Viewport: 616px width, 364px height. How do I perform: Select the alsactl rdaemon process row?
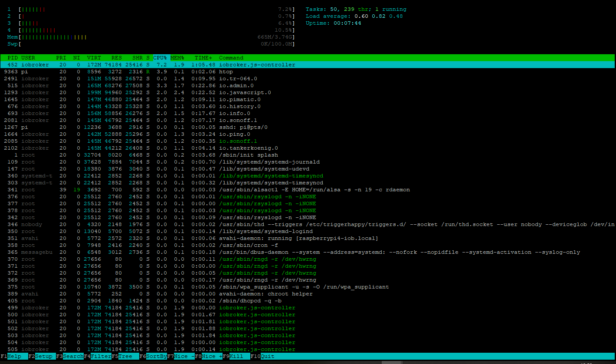[x=308, y=190]
